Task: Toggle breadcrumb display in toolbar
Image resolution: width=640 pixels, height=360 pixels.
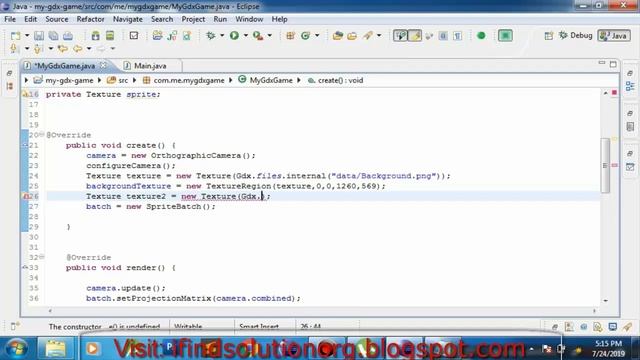Action: 400,36
